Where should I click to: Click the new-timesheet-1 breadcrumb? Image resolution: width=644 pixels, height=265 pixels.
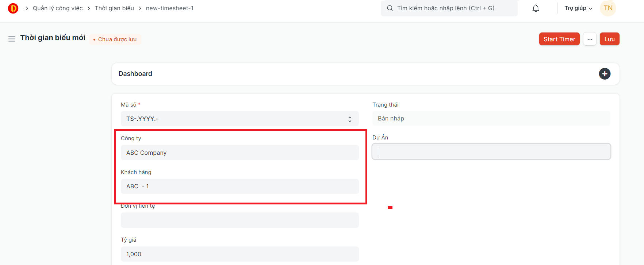tap(170, 8)
